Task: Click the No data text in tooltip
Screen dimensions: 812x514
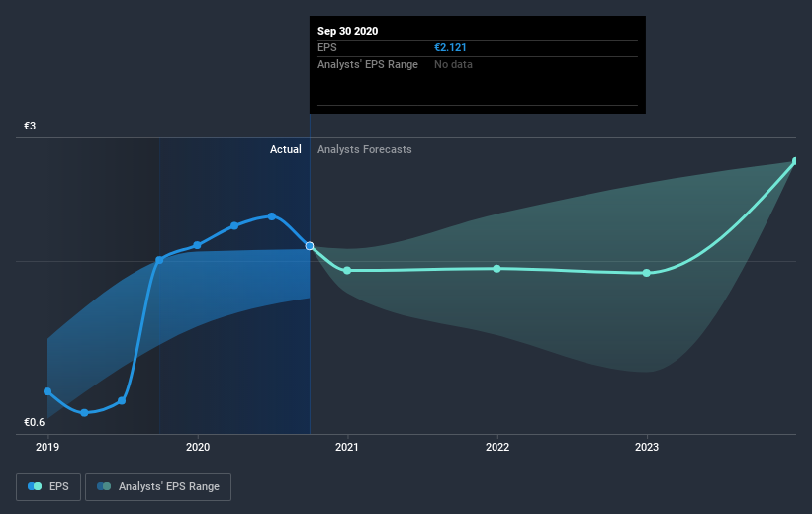Action: click(x=453, y=64)
